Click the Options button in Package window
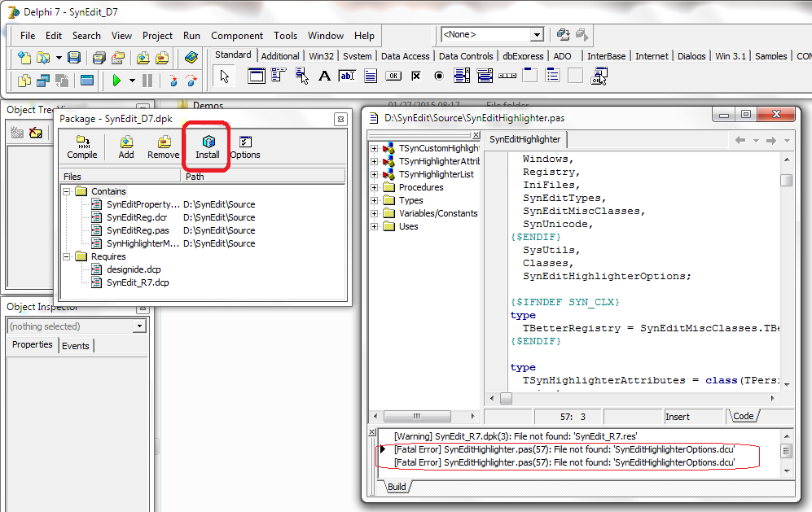 (245, 147)
